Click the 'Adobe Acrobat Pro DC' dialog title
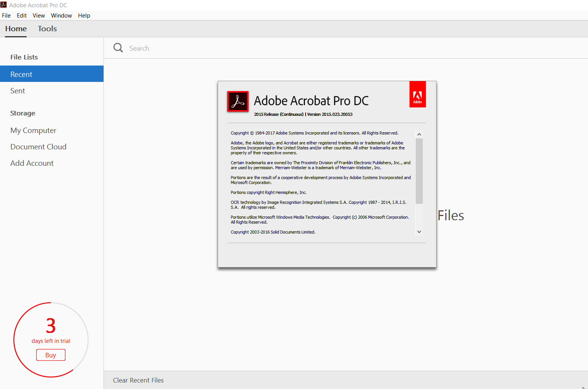588x389 pixels. pyautogui.click(x=311, y=101)
